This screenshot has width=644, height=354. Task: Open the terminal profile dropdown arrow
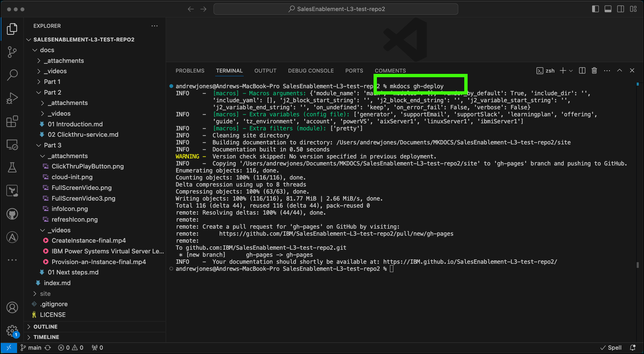coord(570,71)
